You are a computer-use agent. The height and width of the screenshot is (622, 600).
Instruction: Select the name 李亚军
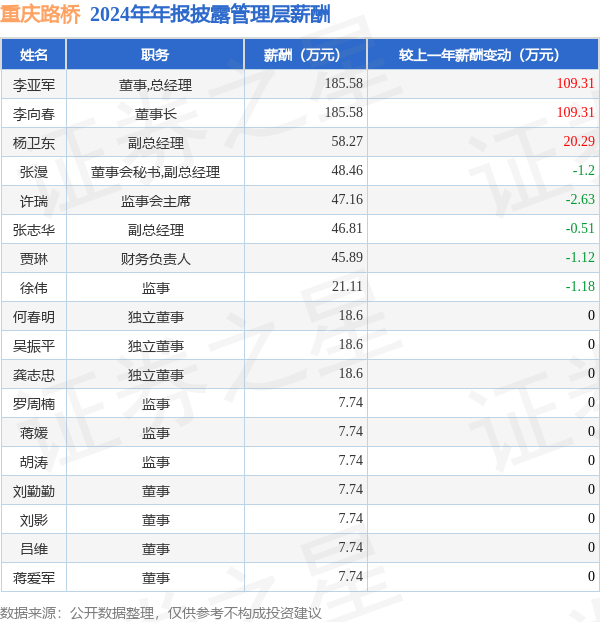pyautogui.click(x=34, y=85)
